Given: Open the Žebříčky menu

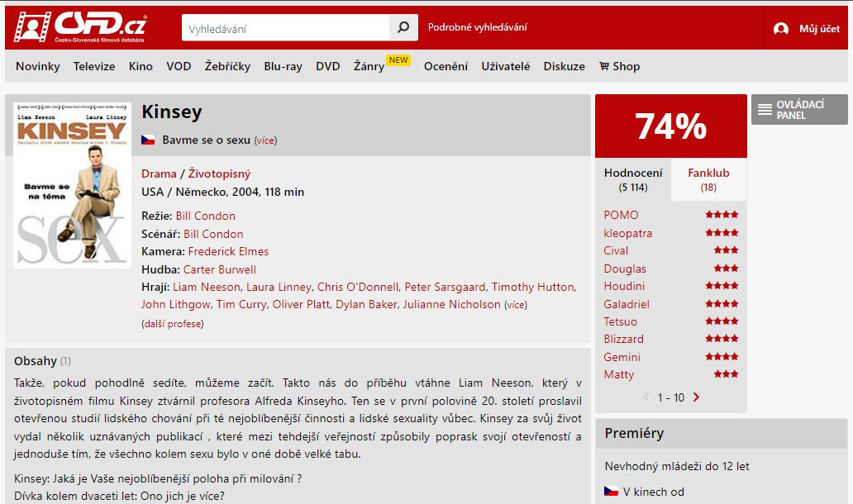Looking at the screenshot, I should click(227, 66).
